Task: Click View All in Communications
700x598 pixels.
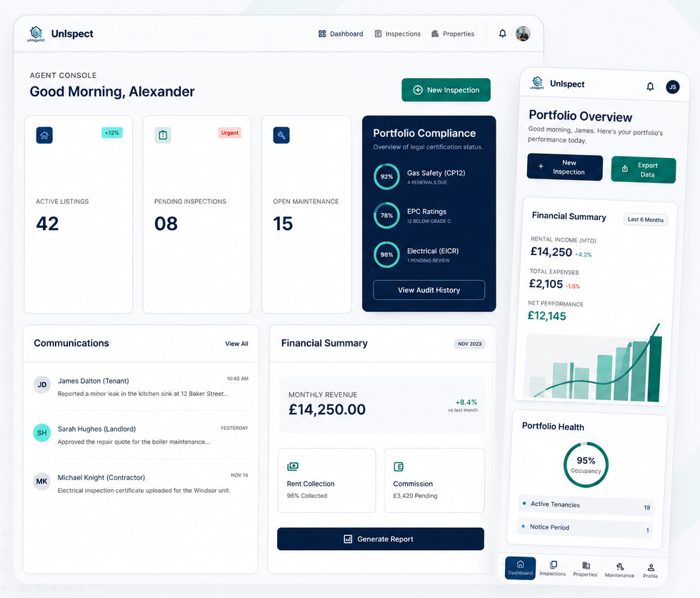Action: coord(236,344)
